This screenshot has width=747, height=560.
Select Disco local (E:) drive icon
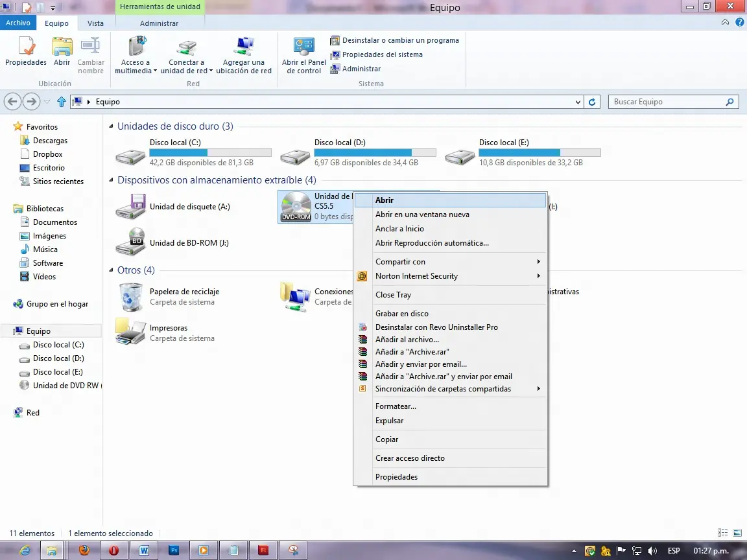coord(460,156)
